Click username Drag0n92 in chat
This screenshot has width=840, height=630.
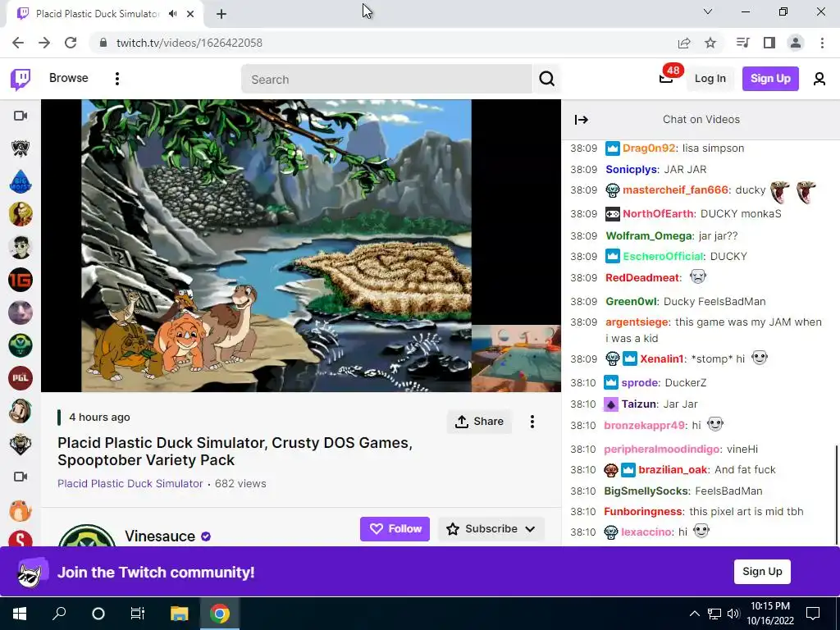coord(649,148)
